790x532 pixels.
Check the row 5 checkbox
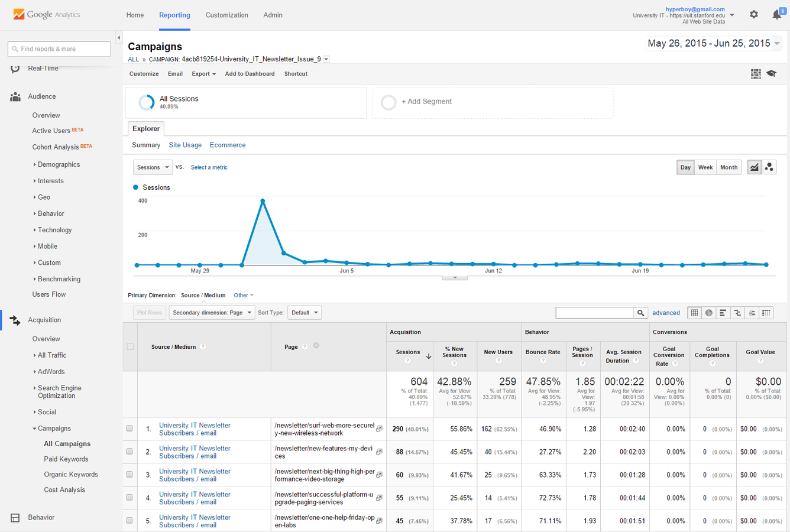129,521
